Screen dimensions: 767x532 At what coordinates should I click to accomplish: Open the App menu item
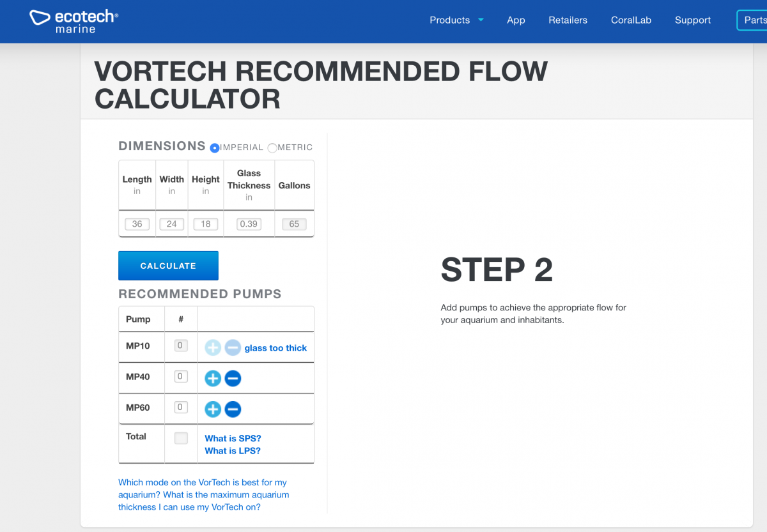516,20
